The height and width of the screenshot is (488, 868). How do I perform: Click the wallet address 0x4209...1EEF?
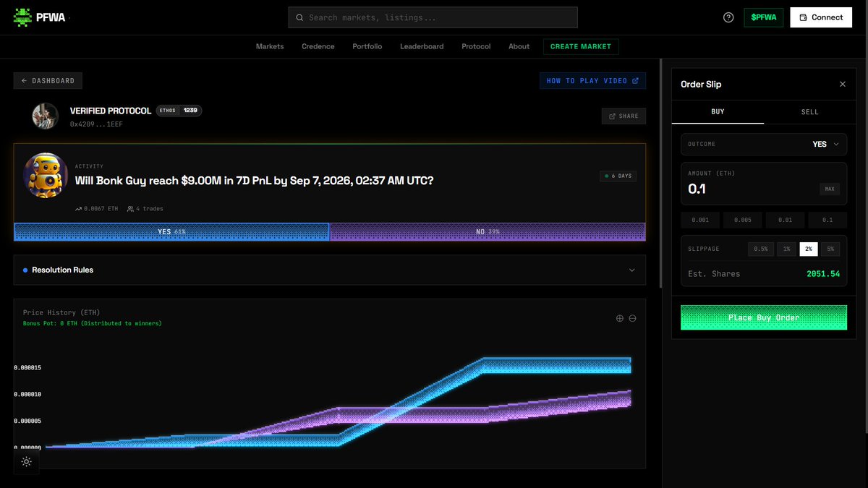click(97, 124)
